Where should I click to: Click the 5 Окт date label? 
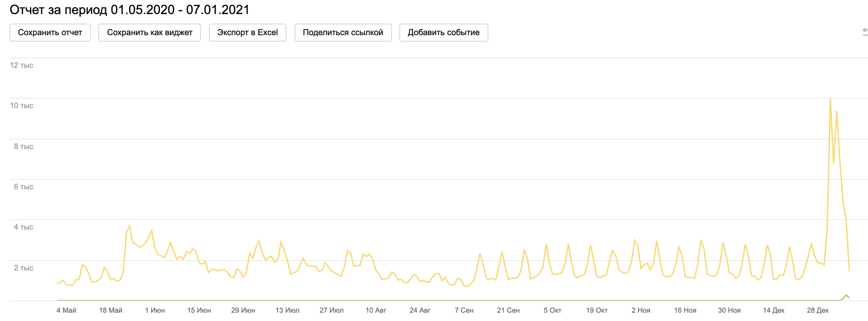pos(553,310)
